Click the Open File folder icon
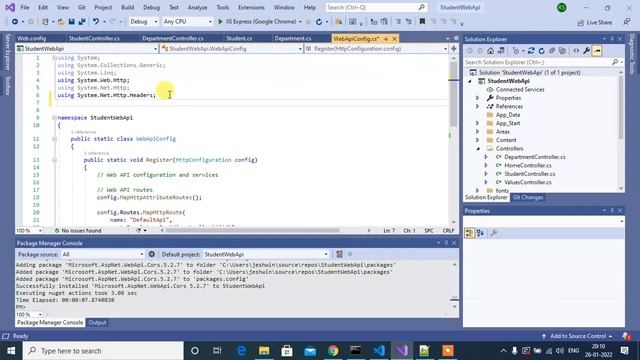The height and width of the screenshot is (360, 640). [x=61, y=22]
